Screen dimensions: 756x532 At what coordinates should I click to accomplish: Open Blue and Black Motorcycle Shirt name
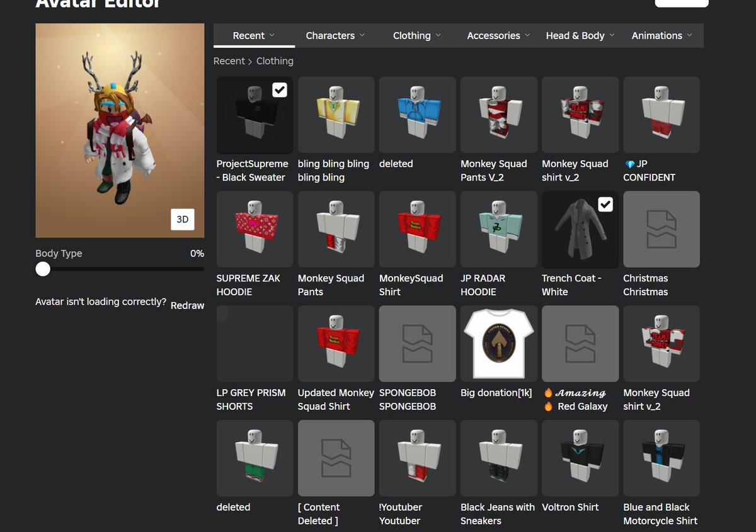[660, 514]
